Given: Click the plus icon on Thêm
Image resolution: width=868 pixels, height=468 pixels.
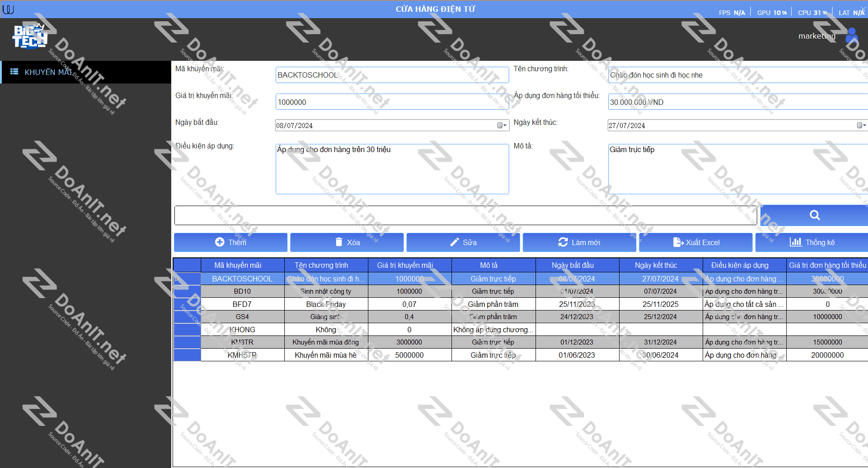Looking at the screenshot, I should (219, 242).
